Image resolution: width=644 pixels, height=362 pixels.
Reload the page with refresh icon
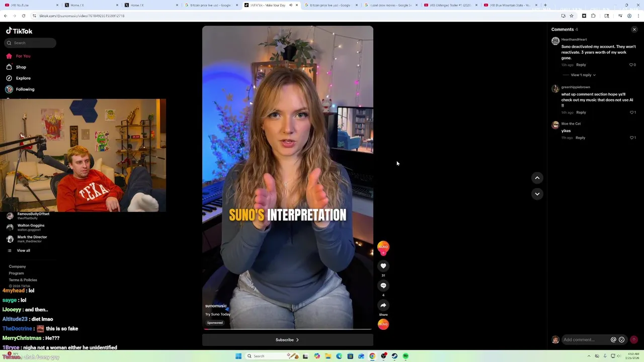[x=23, y=16]
